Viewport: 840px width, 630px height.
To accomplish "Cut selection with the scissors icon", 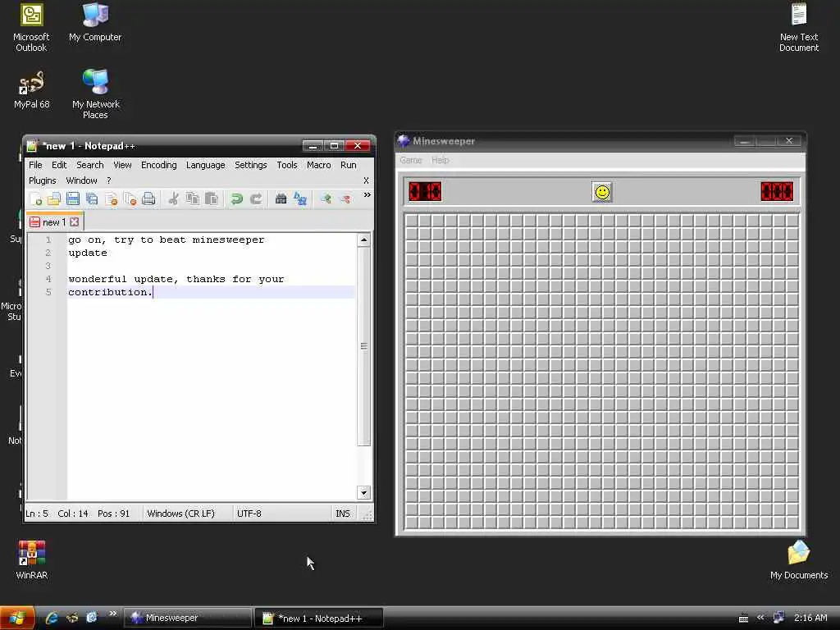I will pos(173,199).
